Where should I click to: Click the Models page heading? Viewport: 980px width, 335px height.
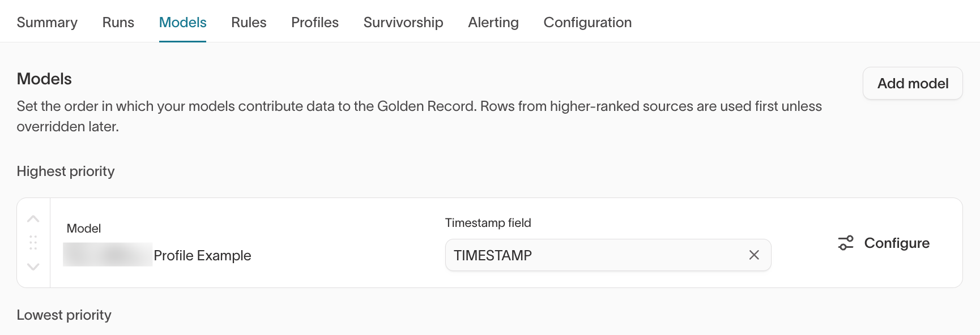[44, 79]
